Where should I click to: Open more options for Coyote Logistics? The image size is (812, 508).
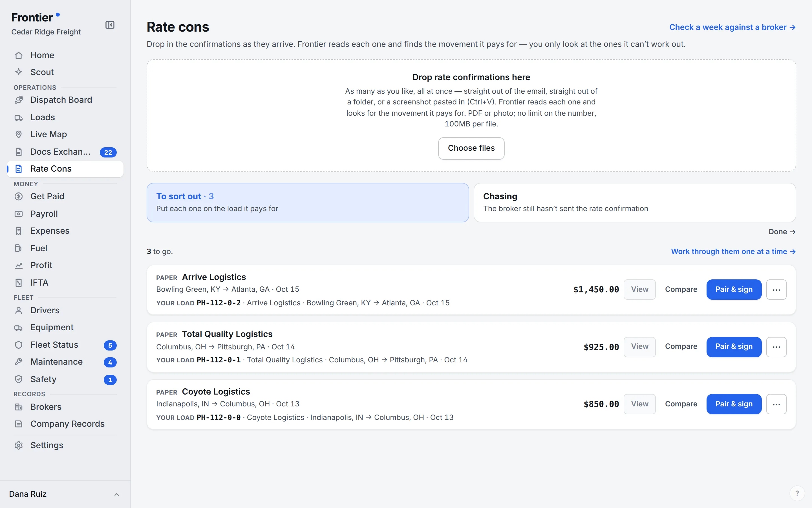point(776,404)
